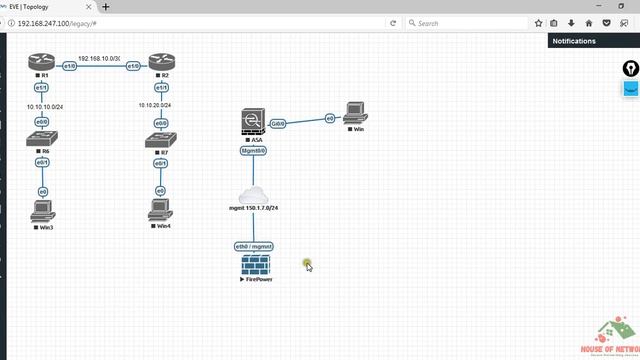Go to the browser home page icon
The image size is (640, 360).
click(x=589, y=23)
